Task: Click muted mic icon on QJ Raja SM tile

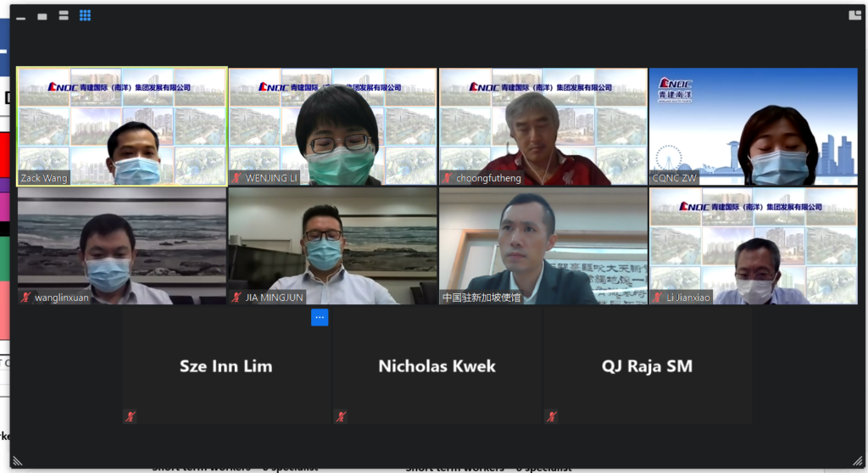Action: (552, 416)
